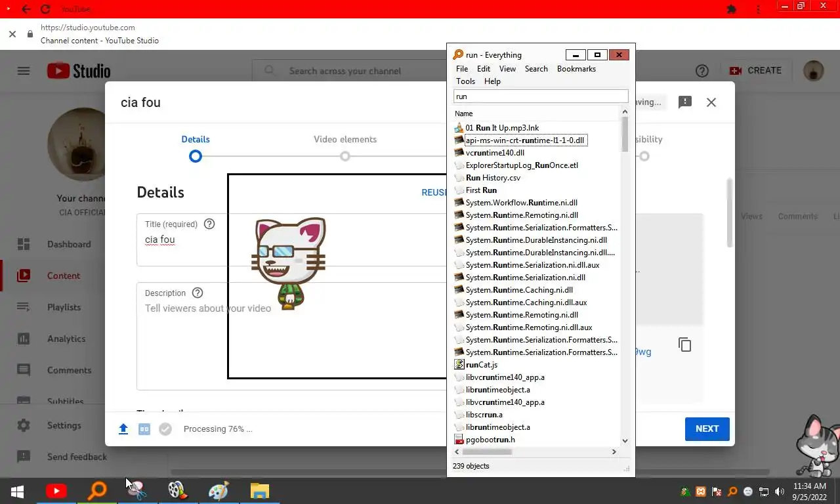Select 'System.Workflow.Runtime.ni.dll' file
This screenshot has height=504, width=840.
click(x=521, y=203)
